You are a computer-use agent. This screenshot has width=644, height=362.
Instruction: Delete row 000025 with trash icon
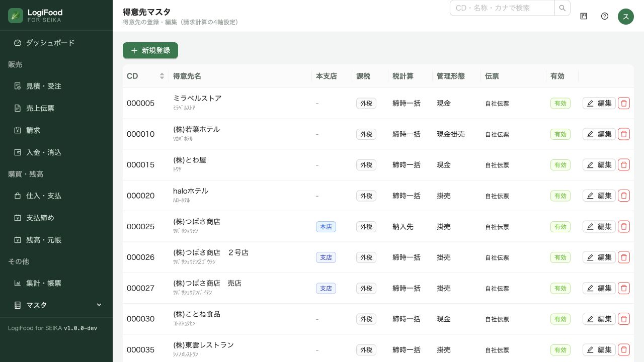[624, 226]
